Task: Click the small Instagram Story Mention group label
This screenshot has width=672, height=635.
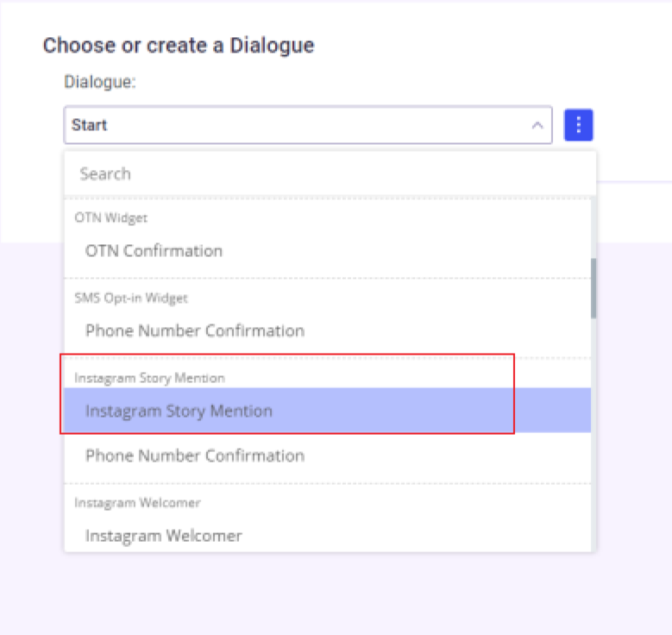Action: 149,378
